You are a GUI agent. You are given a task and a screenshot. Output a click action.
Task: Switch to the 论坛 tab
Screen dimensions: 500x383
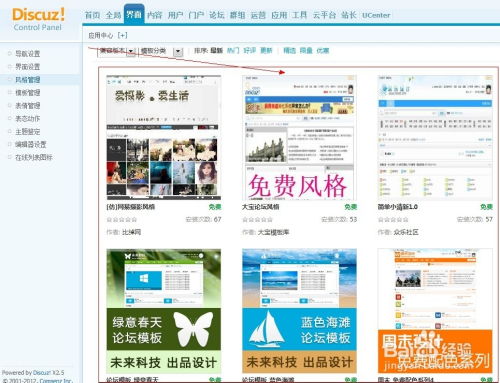point(217,15)
